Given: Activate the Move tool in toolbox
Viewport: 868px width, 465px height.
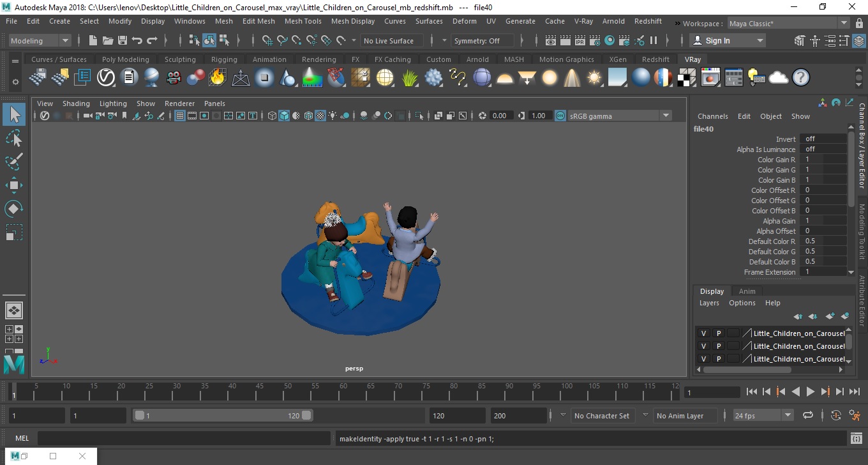Looking at the screenshot, I should 14,185.
